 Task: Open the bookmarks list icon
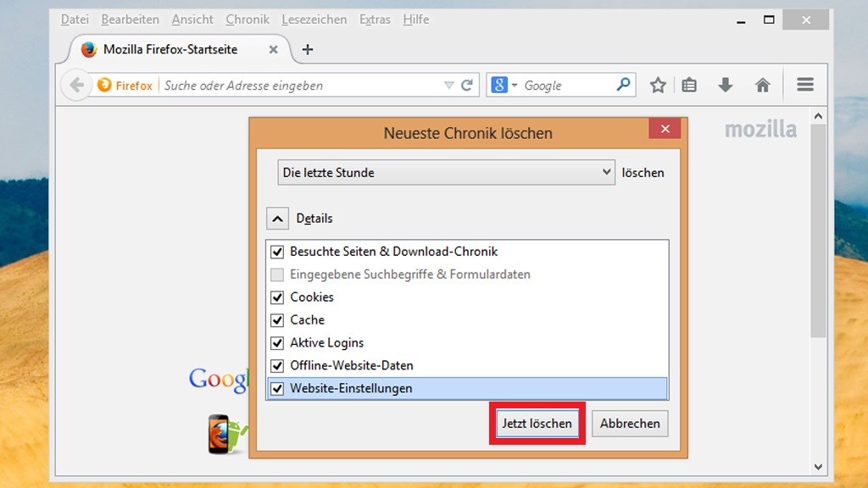click(689, 85)
